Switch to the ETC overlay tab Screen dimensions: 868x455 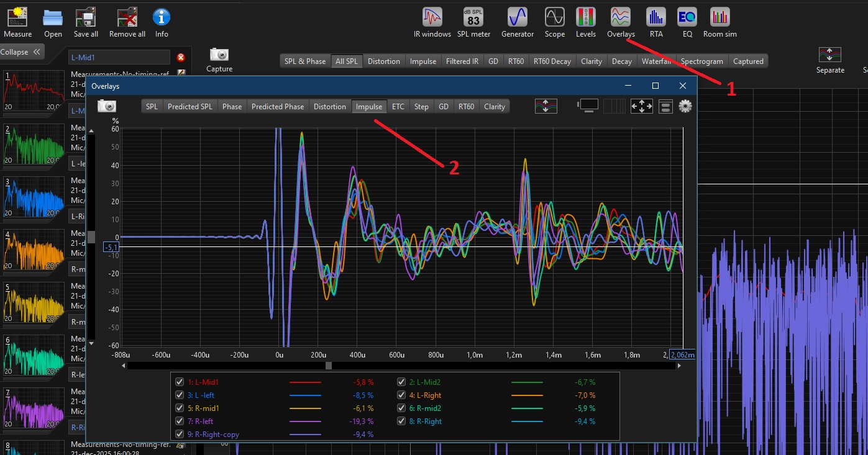pyautogui.click(x=398, y=107)
